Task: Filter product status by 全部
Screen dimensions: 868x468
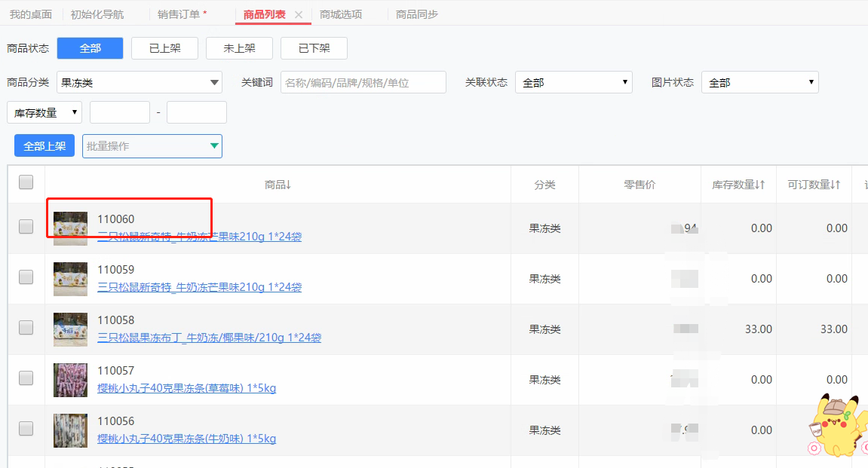Action: pyautogui.click(x=90, y=48)
